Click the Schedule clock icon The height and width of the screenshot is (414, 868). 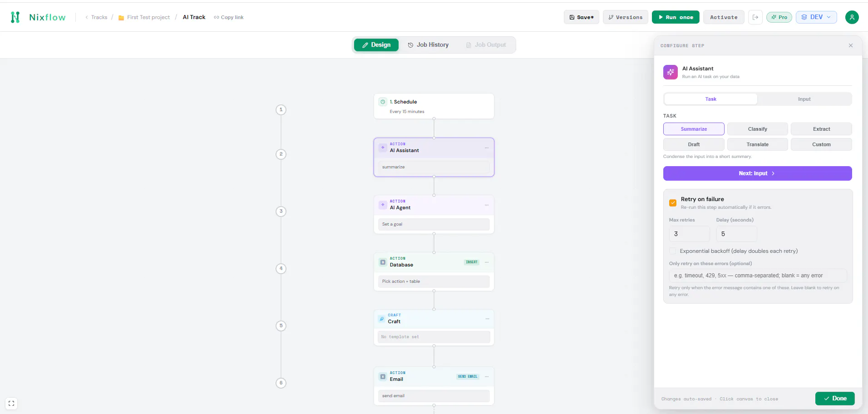[383, 102]
